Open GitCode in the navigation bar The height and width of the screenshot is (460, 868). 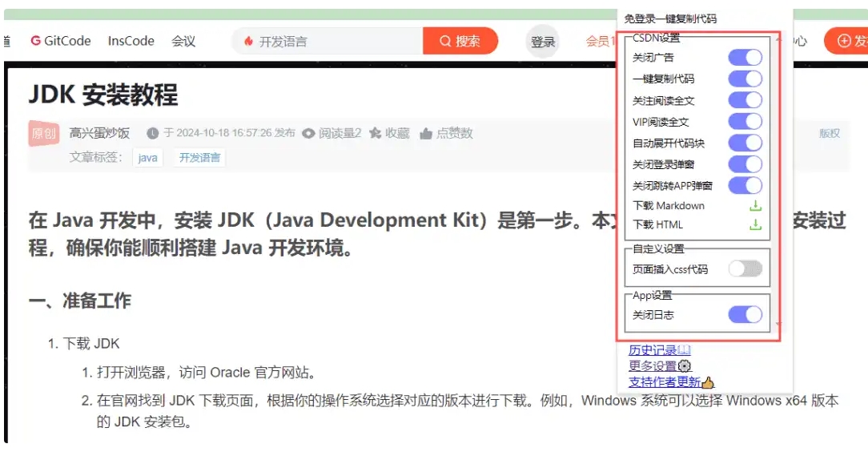coord(61,41)
